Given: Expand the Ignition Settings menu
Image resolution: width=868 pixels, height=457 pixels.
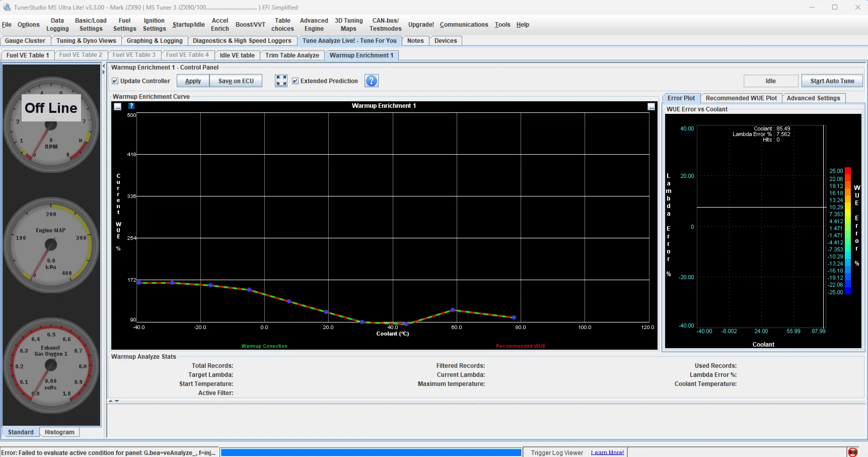Looking at the screenshot, I should pyautogui.click(x=154, y=25).
